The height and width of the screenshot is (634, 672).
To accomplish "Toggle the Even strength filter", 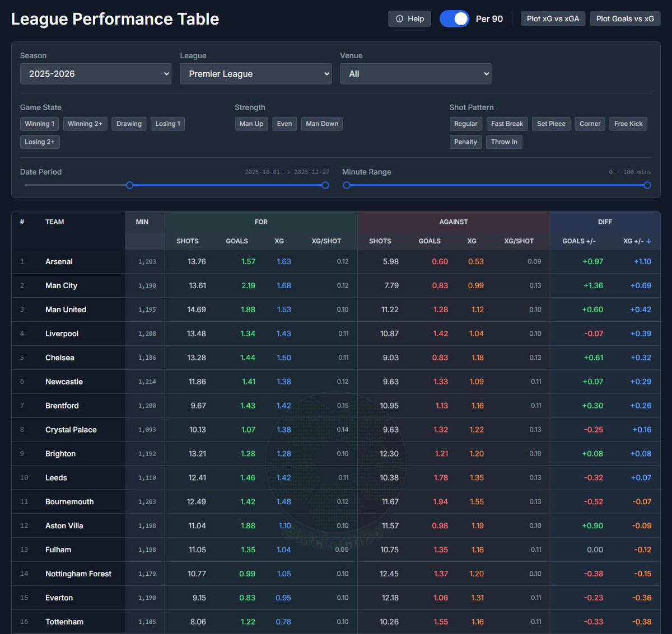I will coord(284,124).
